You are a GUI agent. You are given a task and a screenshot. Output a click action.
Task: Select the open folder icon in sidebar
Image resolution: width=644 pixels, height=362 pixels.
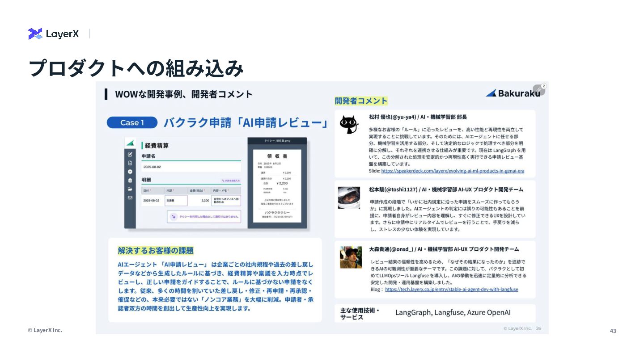(x=130, y=189)
